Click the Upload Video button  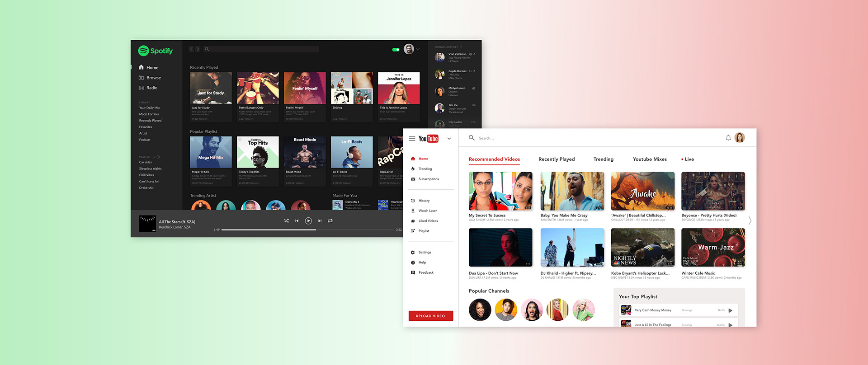click(431, 316)
